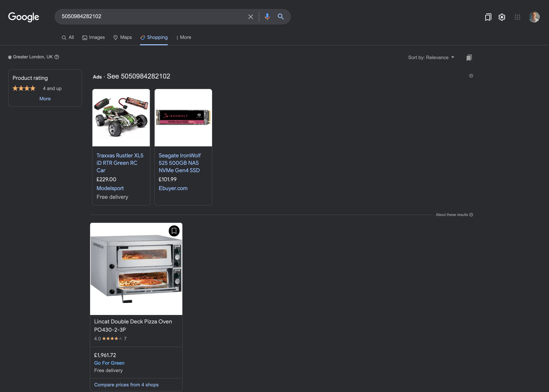Open the Traxxas Rustler RC car image
The height and width of the screenshot is (392, 549).
click(x=121, y=118)
